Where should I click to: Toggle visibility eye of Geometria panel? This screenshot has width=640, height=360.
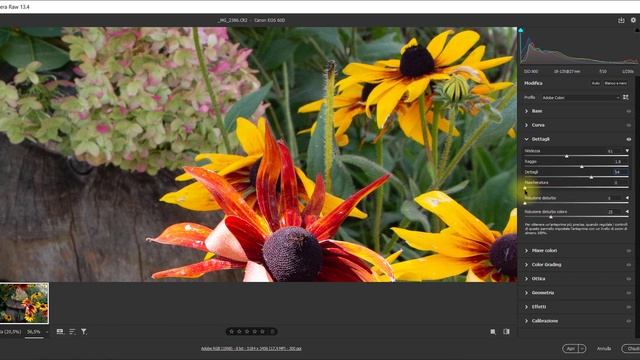click(629, 293)
